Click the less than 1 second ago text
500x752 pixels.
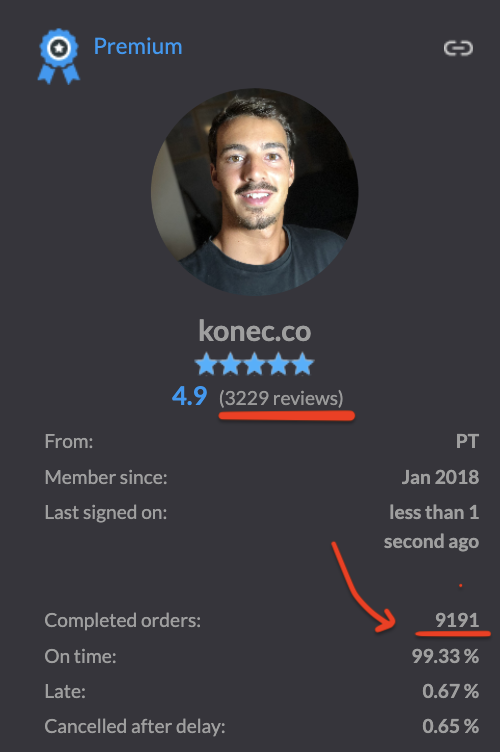click(x=431, y=527)
